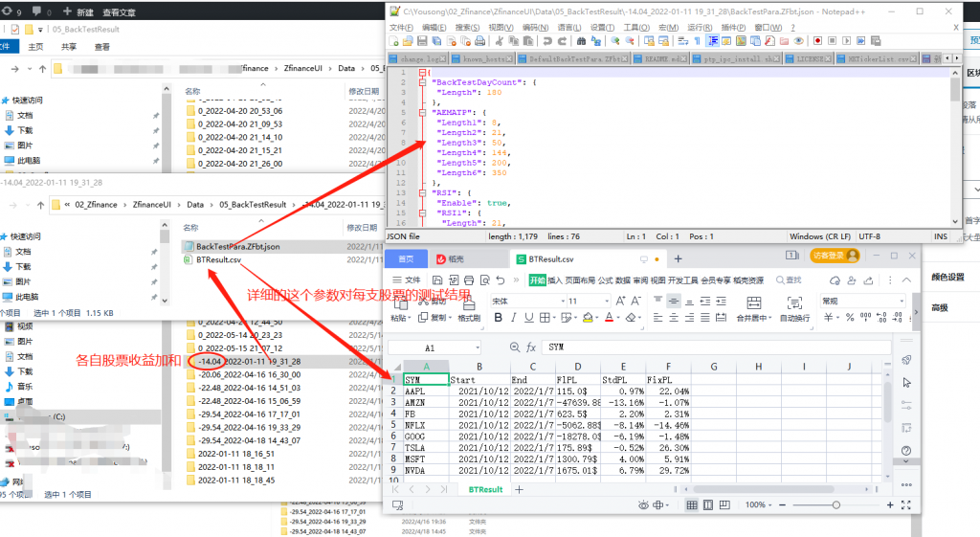The width and height of the screenshot is (980, 537).
Task: Toggle Underline formatting in WPS
Action: (528, 318)
